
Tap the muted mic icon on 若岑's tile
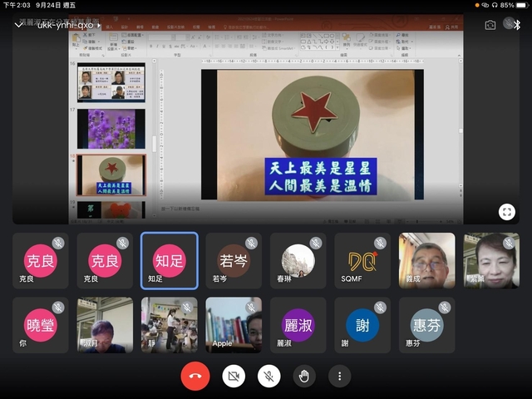click(x=252, y=244)
